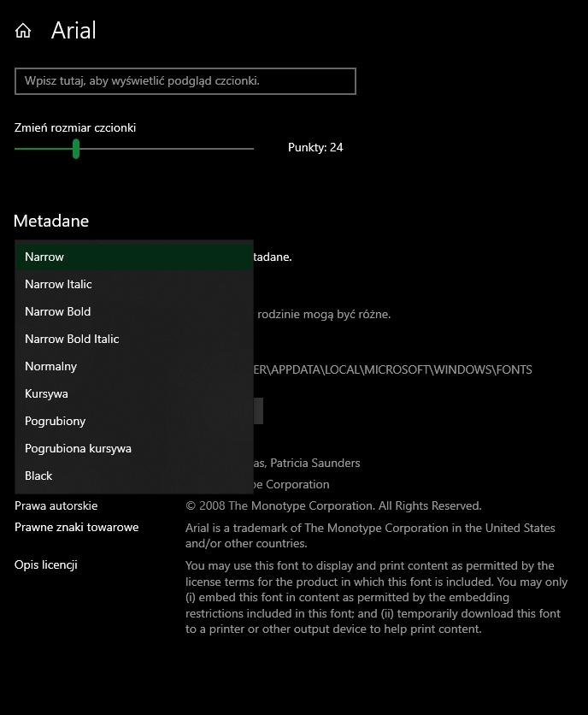Click the Zmień rozmiar czcionki label
Screen dimensions: 588x715
coord(75,127)
